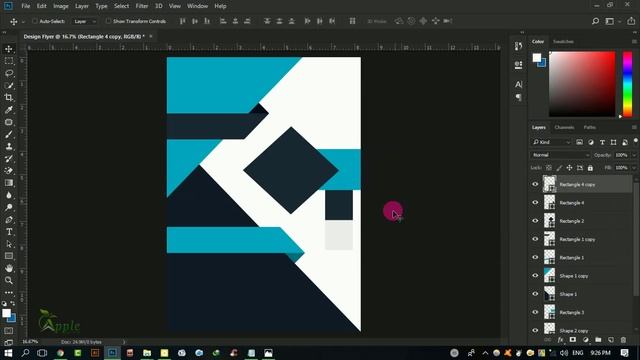Click the foreground color swatch in toolbar
Screen dimensions: 640x360
click(x=6, y=313)
